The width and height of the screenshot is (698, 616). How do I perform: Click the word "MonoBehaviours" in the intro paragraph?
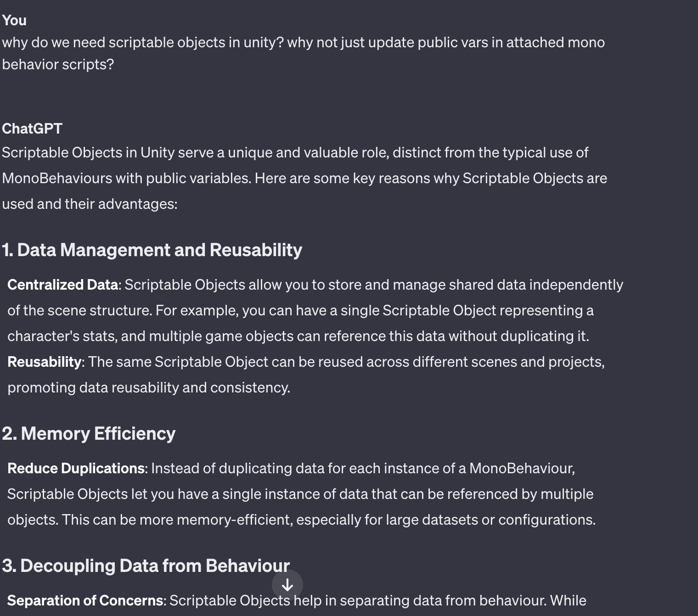click(57, 179)
